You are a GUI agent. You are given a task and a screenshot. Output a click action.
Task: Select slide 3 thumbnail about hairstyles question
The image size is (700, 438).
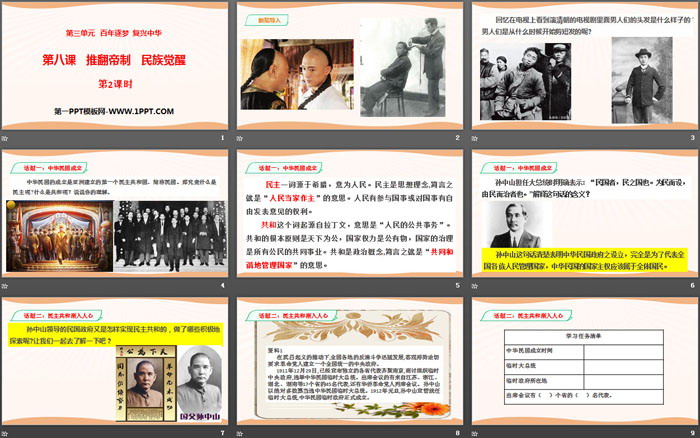point(584,66)
